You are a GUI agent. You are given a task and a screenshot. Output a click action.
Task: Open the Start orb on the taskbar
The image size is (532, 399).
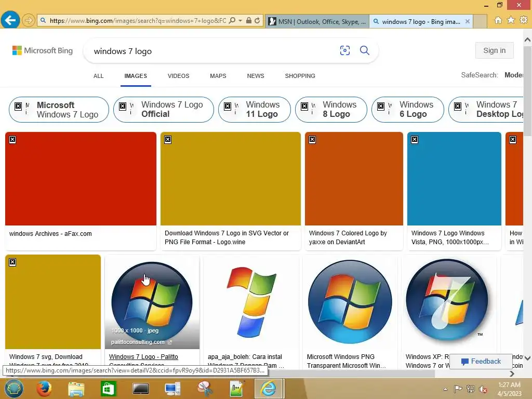click(14, 389)
